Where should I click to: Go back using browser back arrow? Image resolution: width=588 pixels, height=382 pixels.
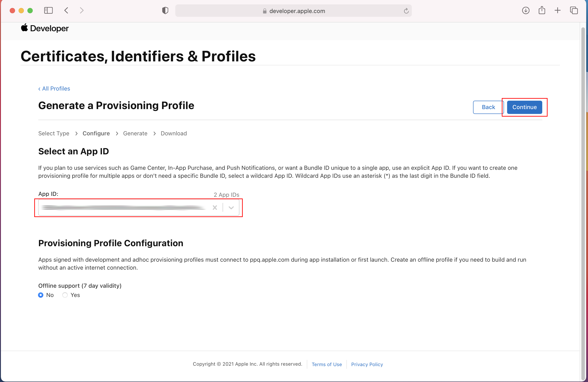coord(66,10)
